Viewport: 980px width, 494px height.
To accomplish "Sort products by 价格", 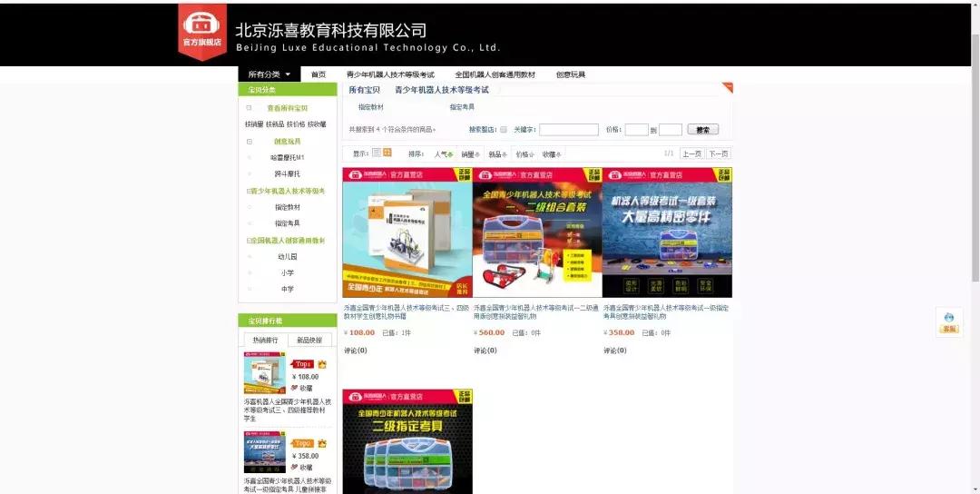I will (524, 153).
